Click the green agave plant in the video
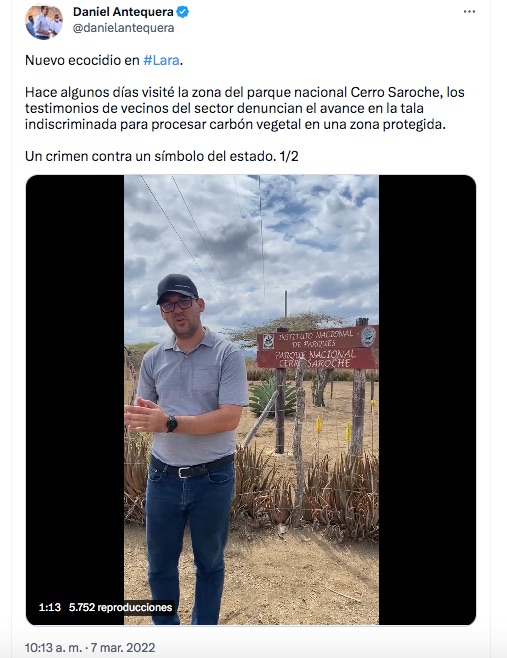Screen dimensions: 507x658 (x=272, y=397)
